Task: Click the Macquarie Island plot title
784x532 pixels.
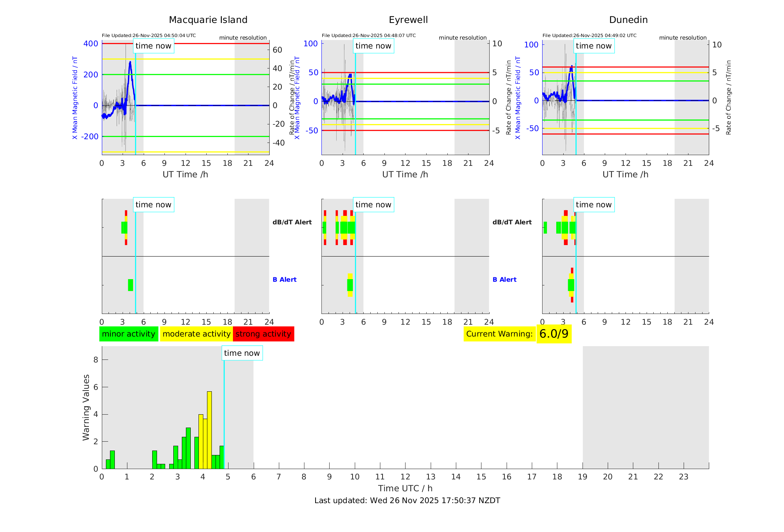Action: click(208, 20)
